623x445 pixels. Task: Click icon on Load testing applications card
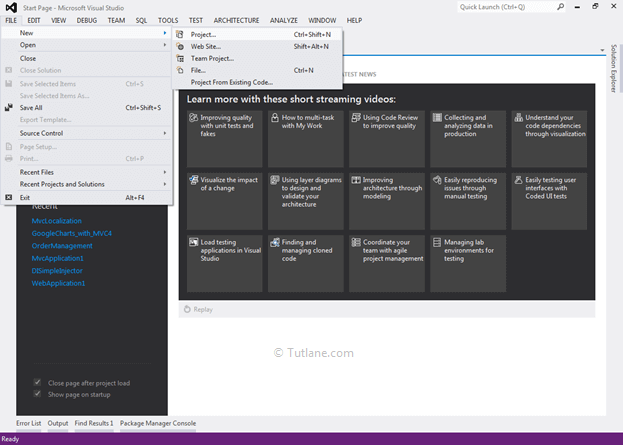(x=193, y=242)
